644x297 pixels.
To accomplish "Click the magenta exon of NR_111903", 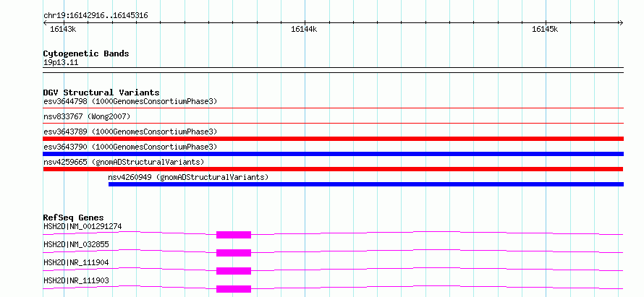I will pyautogui.click(x=234, y=289).
